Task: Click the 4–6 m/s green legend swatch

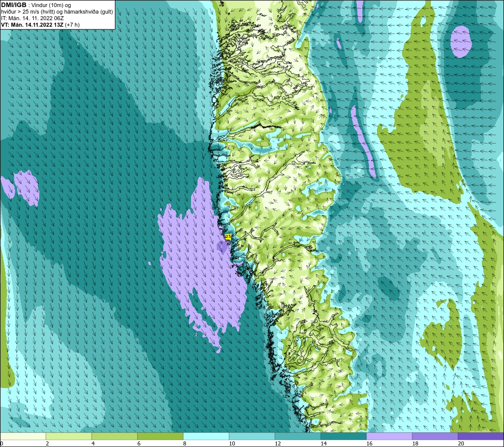Action: pyautogui.click(x=114, y=436)
